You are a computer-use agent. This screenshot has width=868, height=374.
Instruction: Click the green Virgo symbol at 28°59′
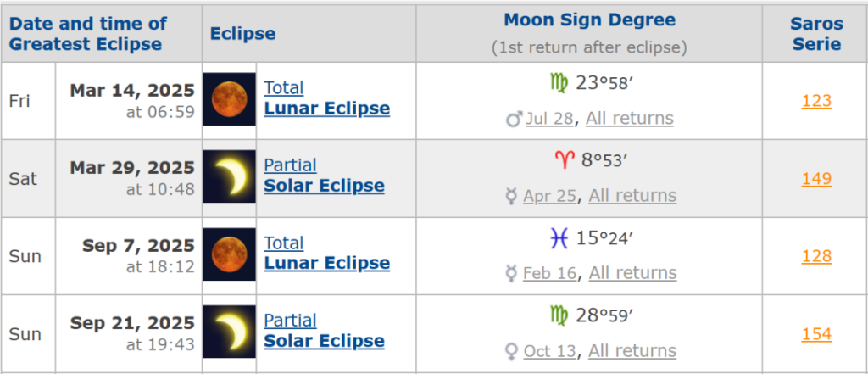pos(559,316)
